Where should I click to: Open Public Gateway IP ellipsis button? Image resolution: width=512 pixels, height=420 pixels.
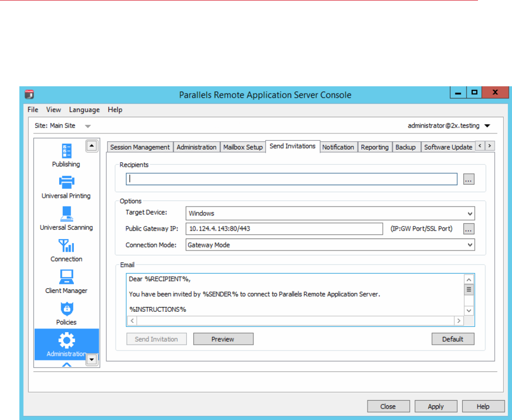[469, 229]
